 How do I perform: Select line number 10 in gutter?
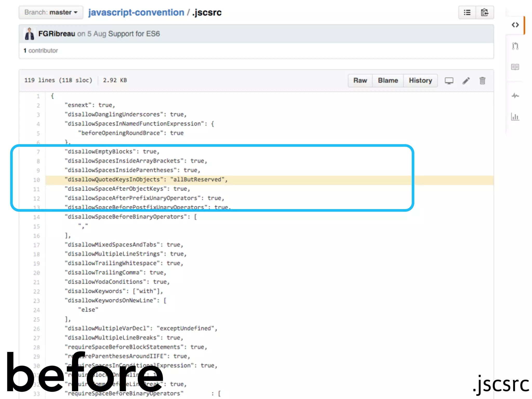coord(37,180)
